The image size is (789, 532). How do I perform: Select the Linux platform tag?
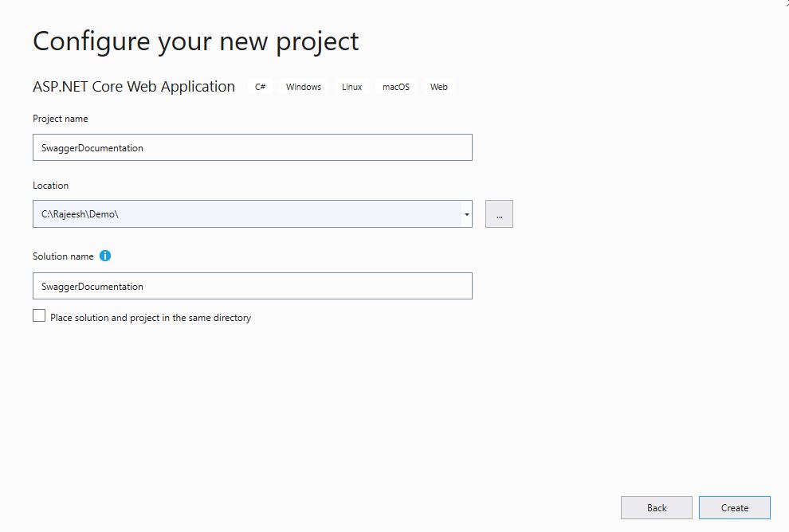pyautogui.click(x=351, y=87)
